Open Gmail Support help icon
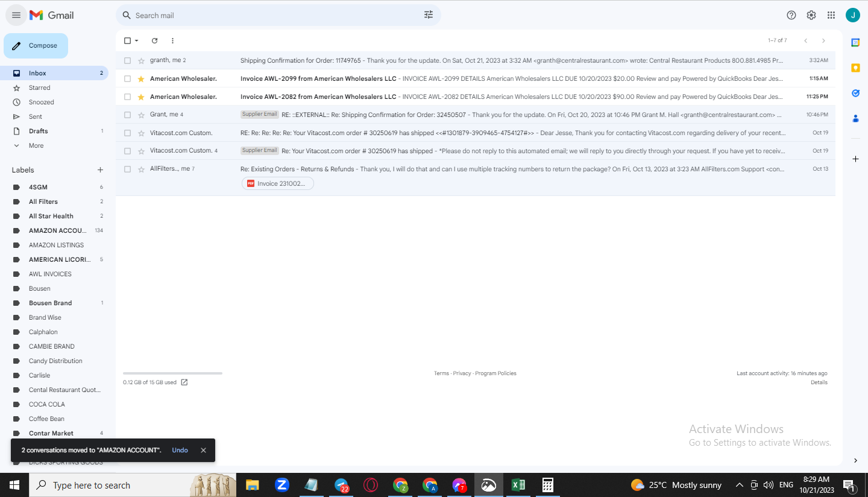 [x=791, y=15]
